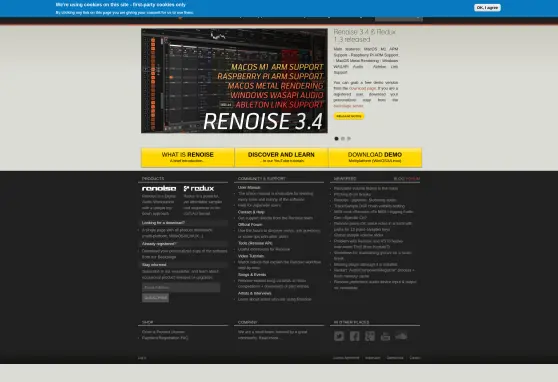Click the Email Address input field
558x382 pixels.
pyautogui.click(x=181, y=287)
